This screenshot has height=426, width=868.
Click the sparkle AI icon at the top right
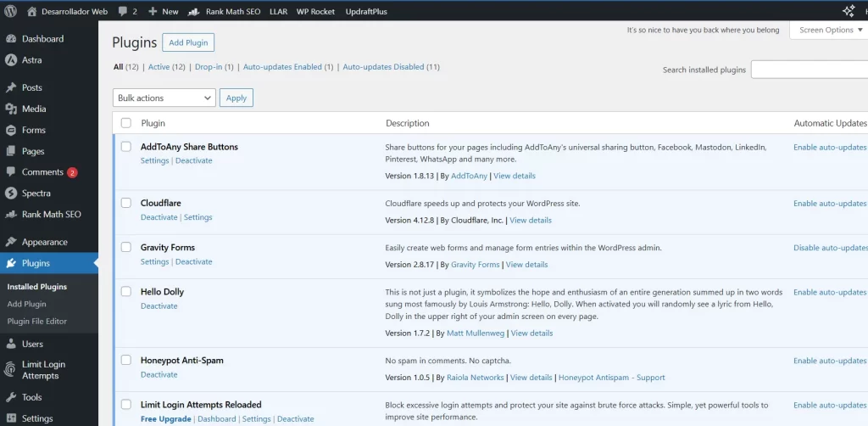click(x=848, y=11)
